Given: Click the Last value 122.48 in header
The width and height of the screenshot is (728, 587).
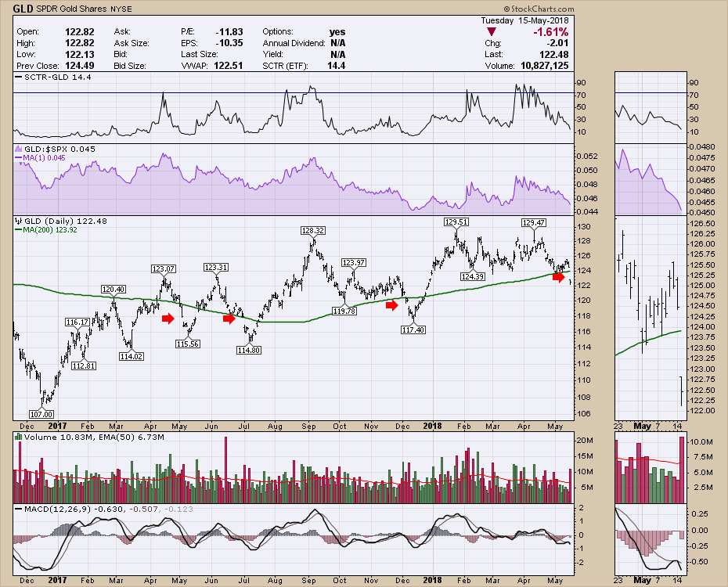Looking at the screenshot, I should click(554, 54).
